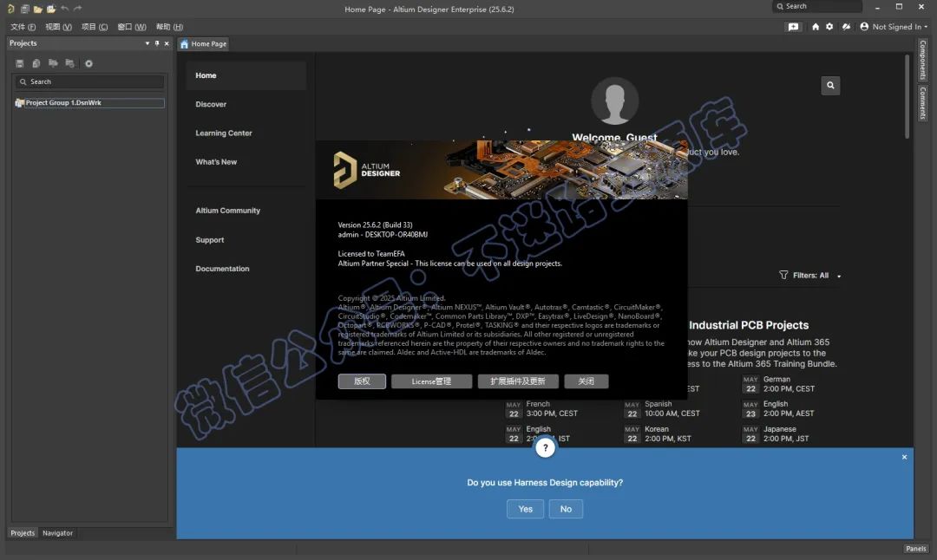The image size is (937, 560).
Task: Open the Projects panel options dropdown arrow
Action: tap(147, 43)
